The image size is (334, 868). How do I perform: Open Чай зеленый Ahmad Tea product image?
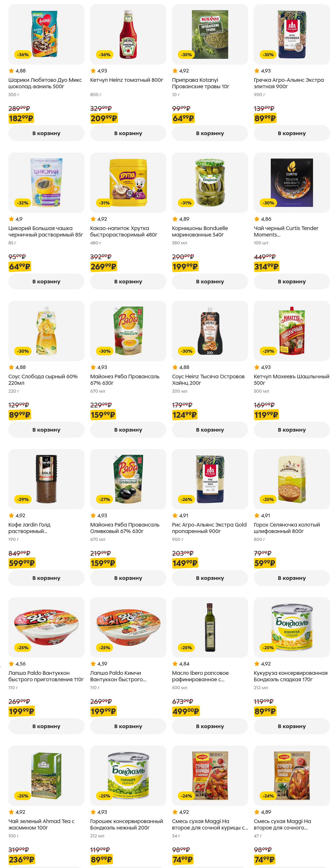46,775
